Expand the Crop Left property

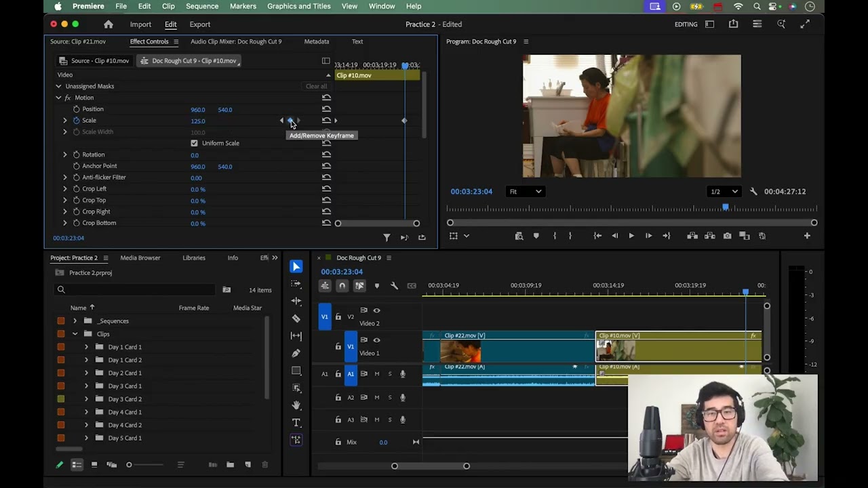(x=65, y=189)
